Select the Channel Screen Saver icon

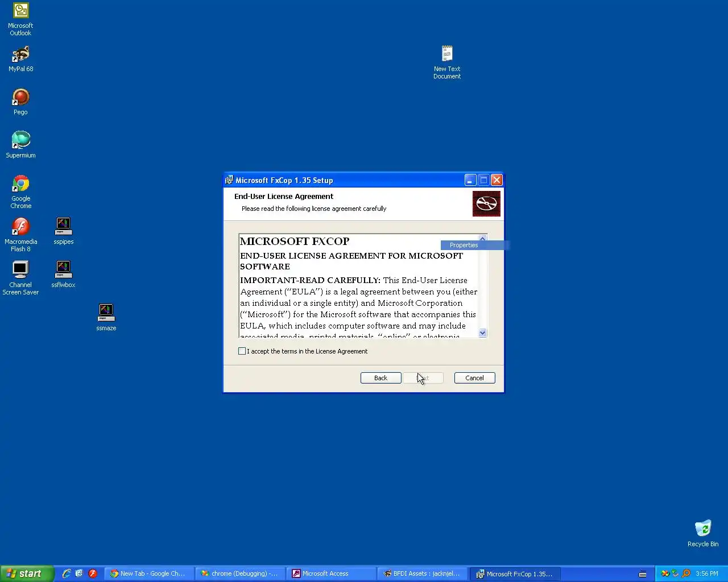pos(20,278)
